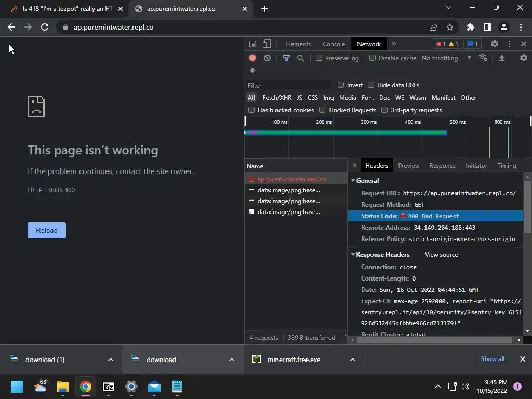The image size is (532, 399).
Task: Toggle device toolbar icon in DevTools
Action: point(267,44)
